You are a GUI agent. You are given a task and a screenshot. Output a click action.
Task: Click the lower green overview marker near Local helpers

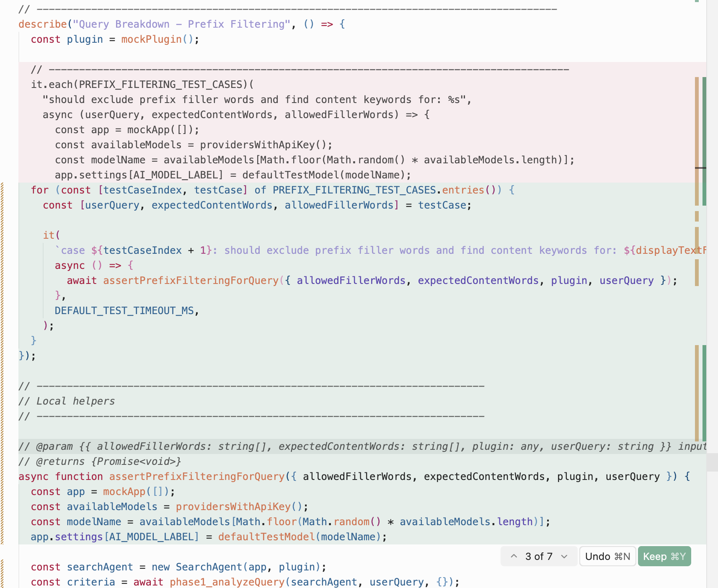pyautogui.click(x=705, y=393)
